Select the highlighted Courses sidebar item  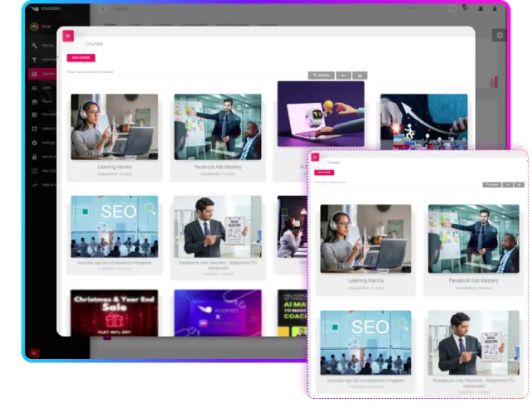(x=42, y=74)
